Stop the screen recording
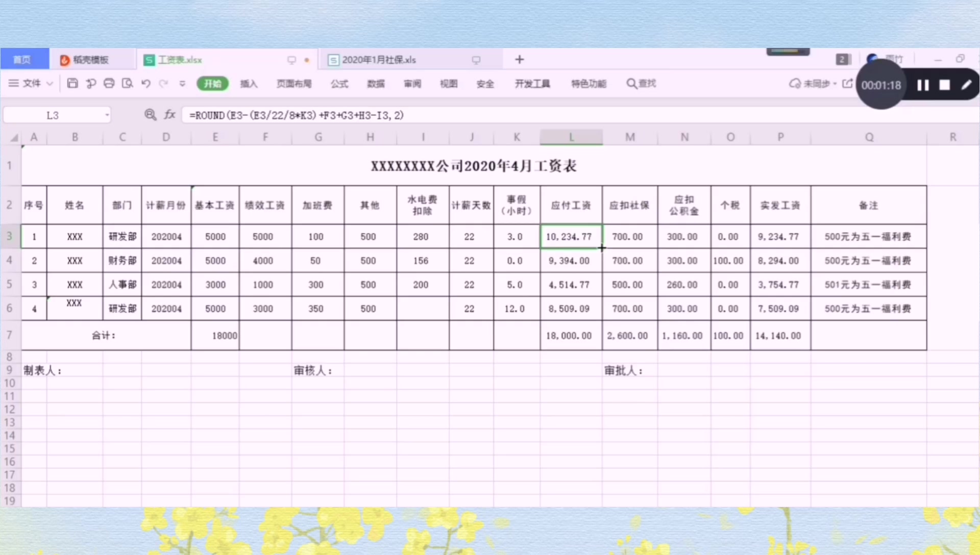 point(945,85)
